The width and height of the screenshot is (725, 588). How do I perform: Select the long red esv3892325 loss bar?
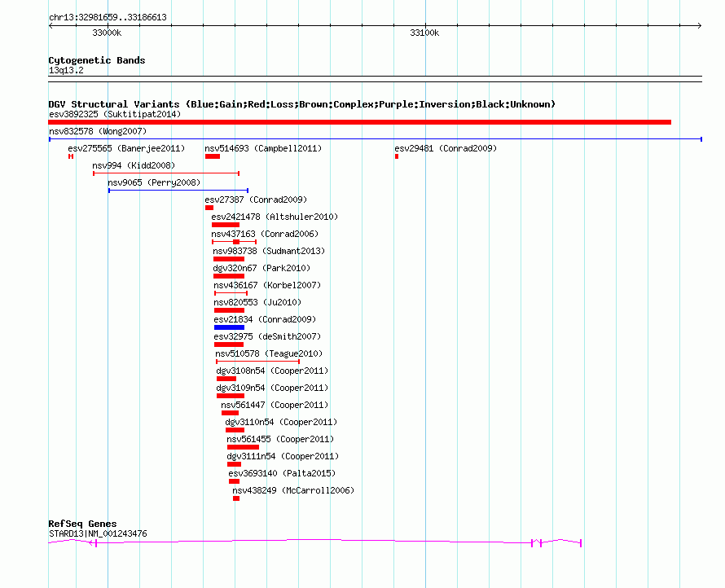click(x=360, y=122)
